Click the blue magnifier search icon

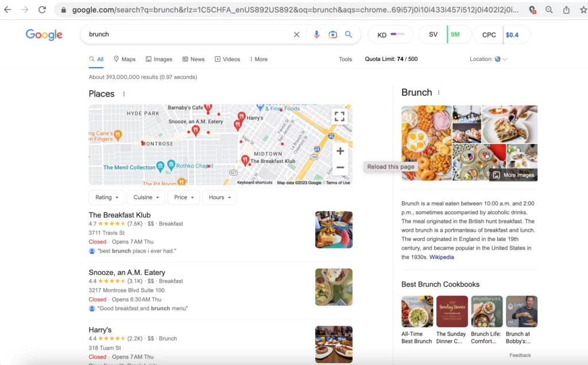coord(349,34)
